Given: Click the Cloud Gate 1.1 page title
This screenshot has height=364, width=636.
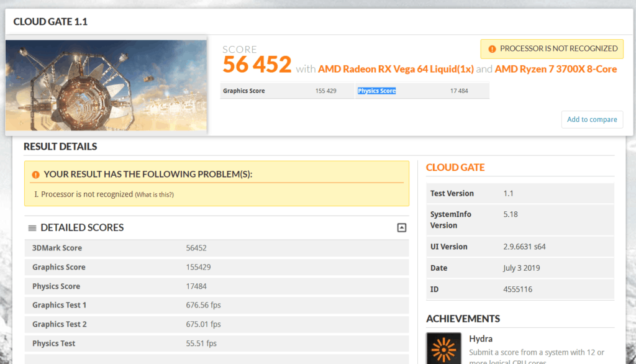Looking at the screenshot, I should [50, 22].
